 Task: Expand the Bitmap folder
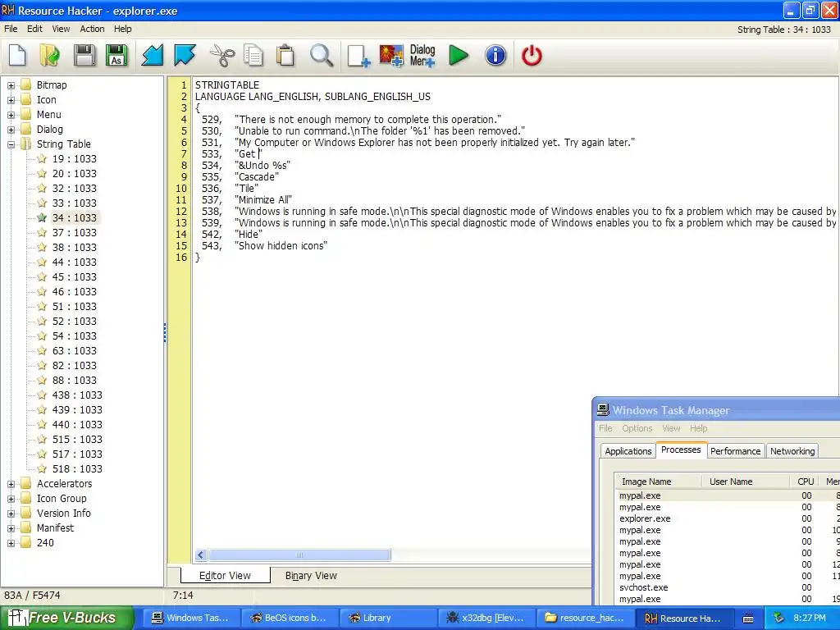click(x=11, y=85)
